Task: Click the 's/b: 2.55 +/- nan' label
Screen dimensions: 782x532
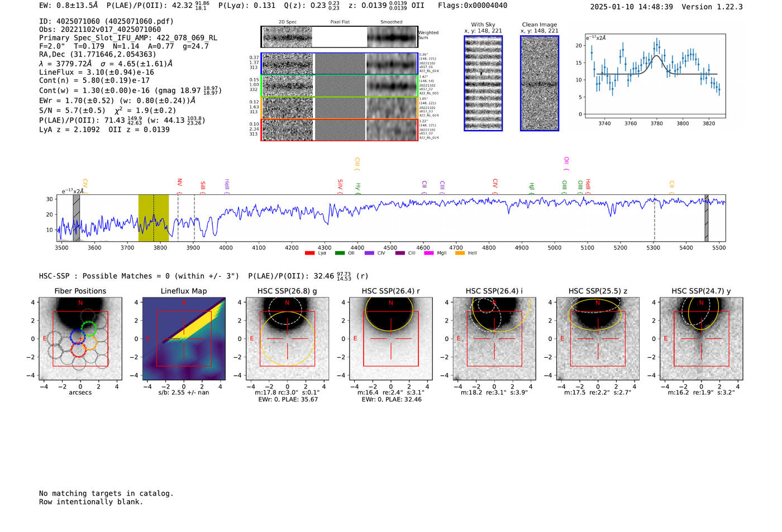Action: coord(184,393)
